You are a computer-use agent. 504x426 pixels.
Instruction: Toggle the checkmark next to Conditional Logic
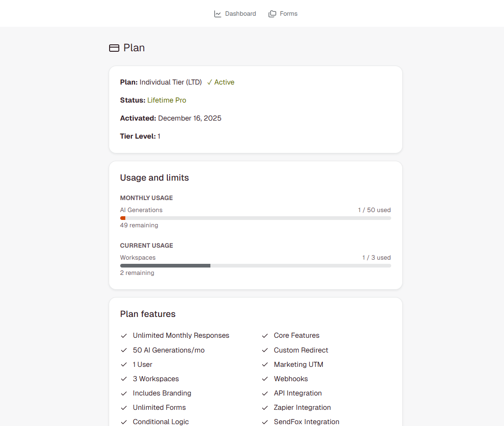pyautogui.click(x=124, y=422)
